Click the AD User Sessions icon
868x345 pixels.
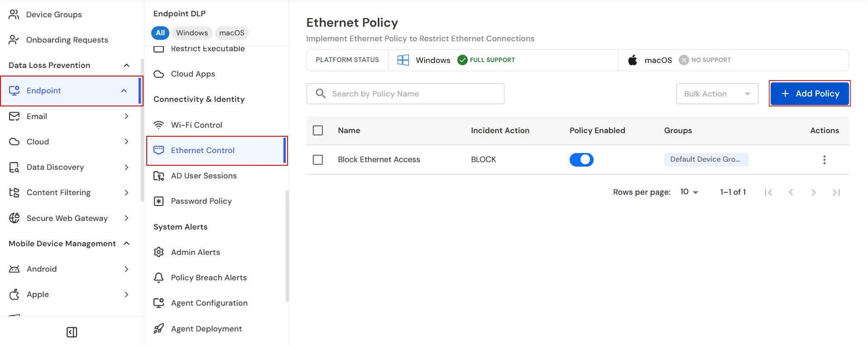158,176
